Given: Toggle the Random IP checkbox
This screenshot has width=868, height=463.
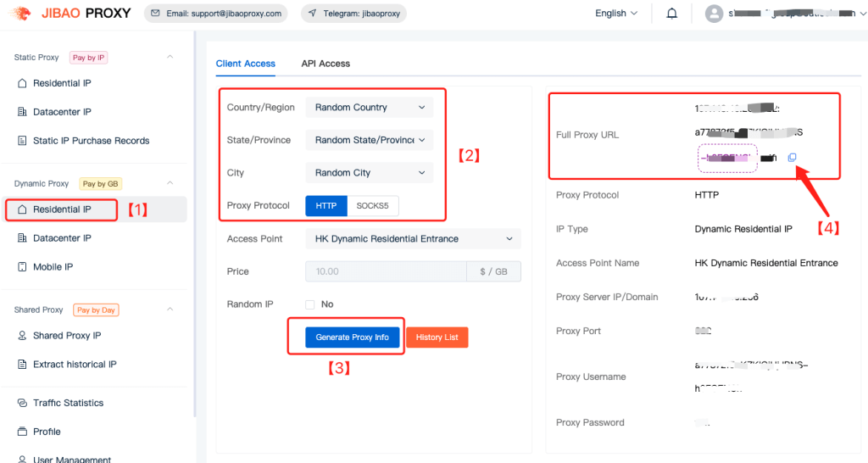Looking at the screenshot, I should [x=309, y=304].
